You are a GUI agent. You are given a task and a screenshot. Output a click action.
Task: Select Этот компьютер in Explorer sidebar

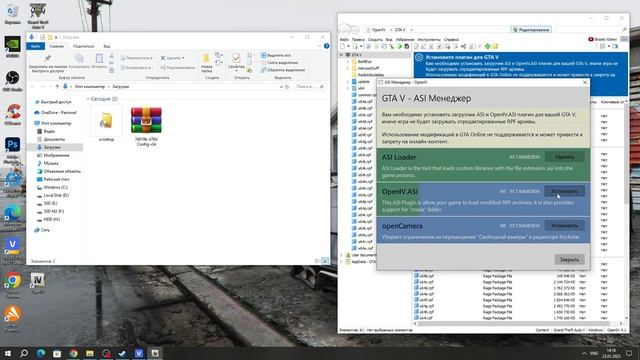click(x=53, y=123)
